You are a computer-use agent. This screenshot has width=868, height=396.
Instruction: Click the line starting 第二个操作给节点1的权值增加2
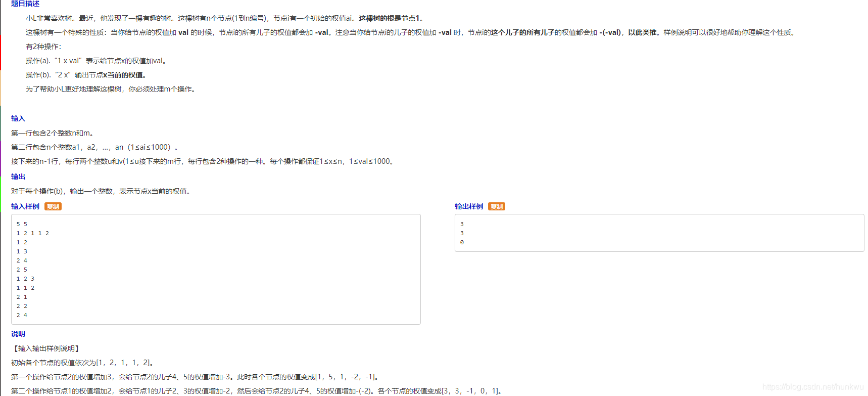pos(257,391)
